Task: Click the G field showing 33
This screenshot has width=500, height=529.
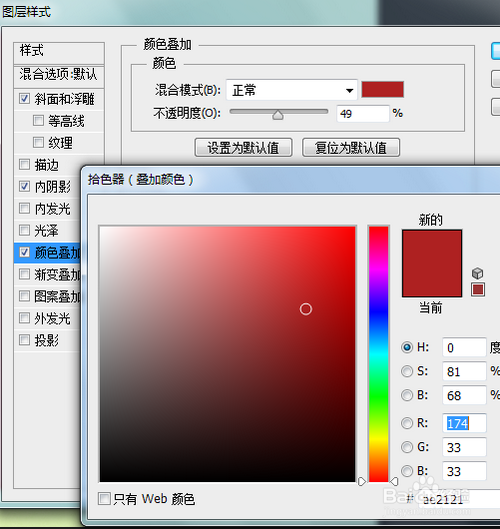Action: (464, 447)
